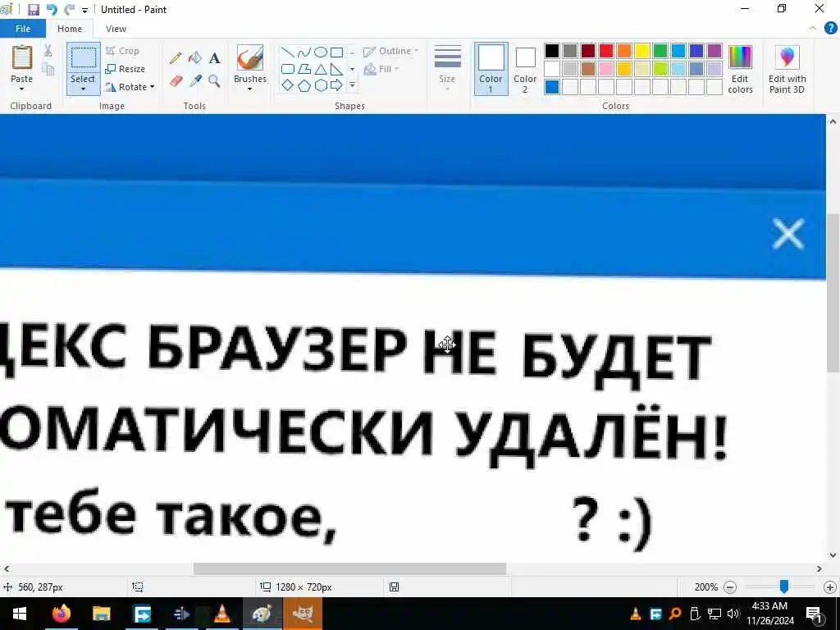Screen dimensions: 840x630
Task: Open File Explorer from the taskbar
Action: tap(101, 614)
